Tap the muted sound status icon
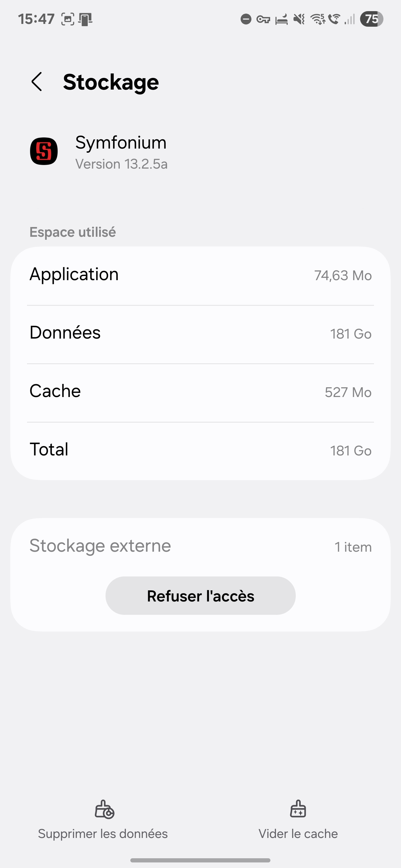The image size is (401, 868). [299, 19]
